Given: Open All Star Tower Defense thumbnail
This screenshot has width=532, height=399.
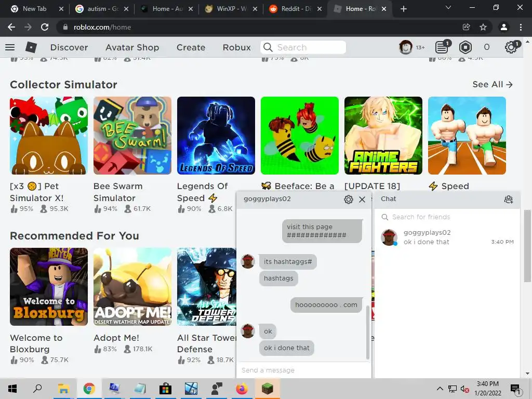Looking at the screenshot, I should coord(207,287).
